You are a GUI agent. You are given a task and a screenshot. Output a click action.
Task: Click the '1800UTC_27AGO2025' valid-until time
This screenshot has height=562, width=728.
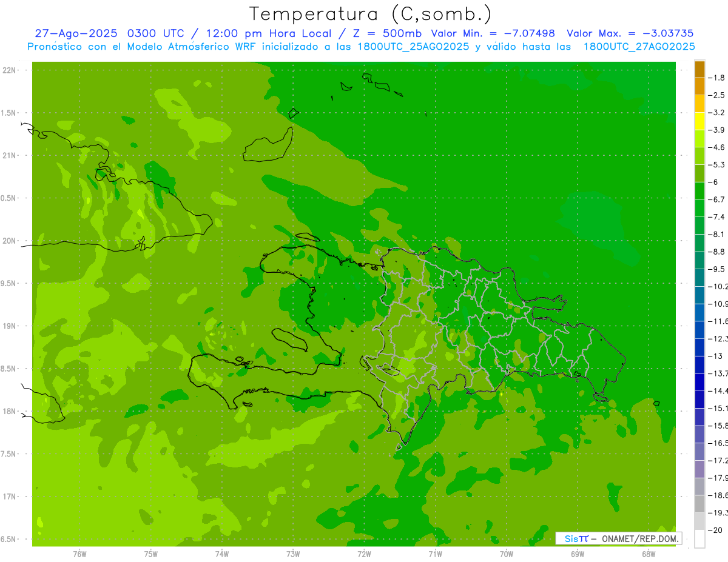(x=639, y=47)
